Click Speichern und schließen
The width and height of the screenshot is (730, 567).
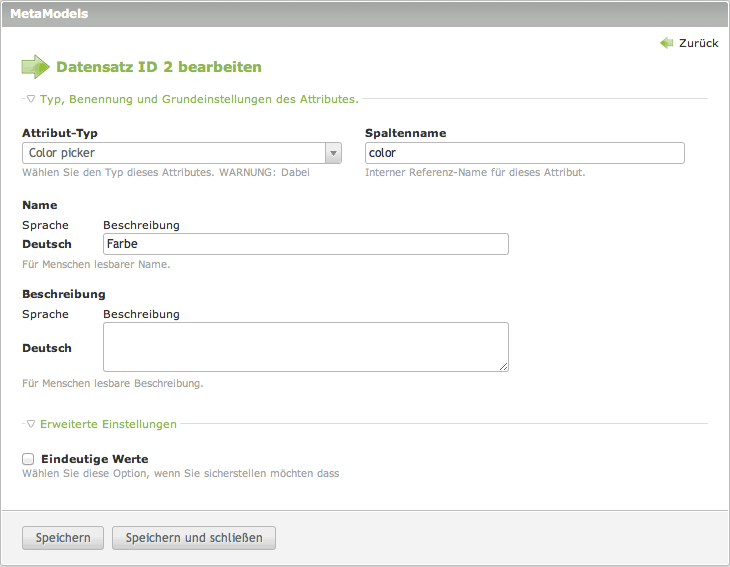point(193,538)
